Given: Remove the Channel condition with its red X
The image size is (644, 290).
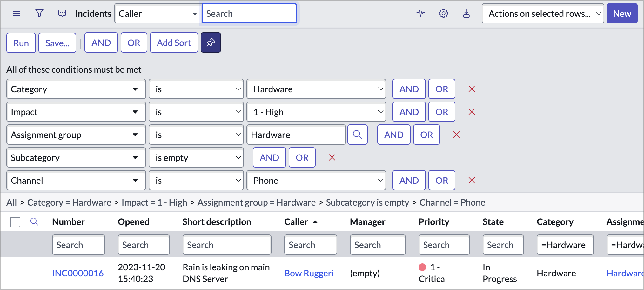Looking at the screenshot, I should 472,180.
